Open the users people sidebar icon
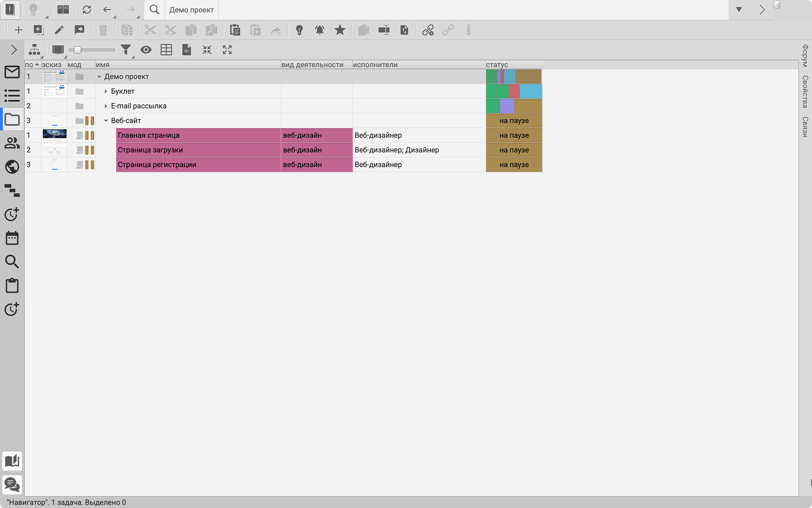Screen dimensions: 812x508 (12, 143)
